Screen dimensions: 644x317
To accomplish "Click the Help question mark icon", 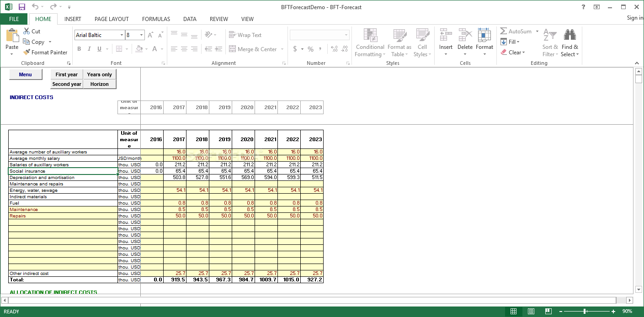I will [x=583, y=7].
